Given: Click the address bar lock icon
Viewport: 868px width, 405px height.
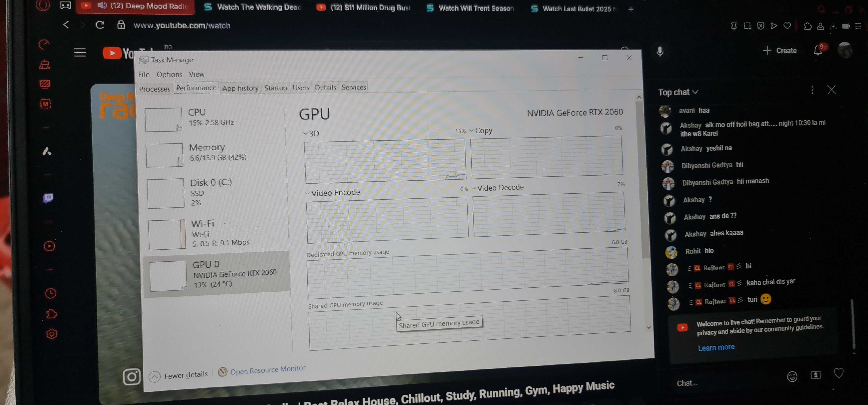Looking at the screenshot, I should point(121,25).
